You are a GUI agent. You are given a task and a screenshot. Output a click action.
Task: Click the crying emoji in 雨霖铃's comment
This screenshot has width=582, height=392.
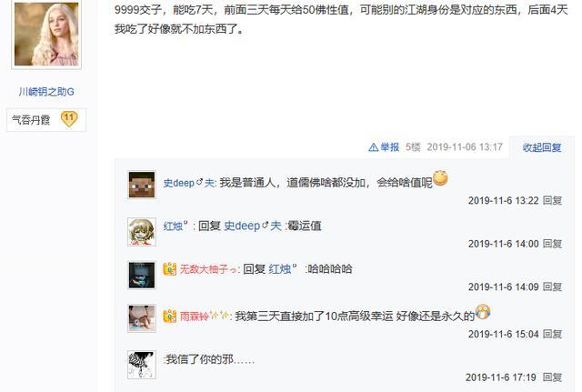click(483, 311)
